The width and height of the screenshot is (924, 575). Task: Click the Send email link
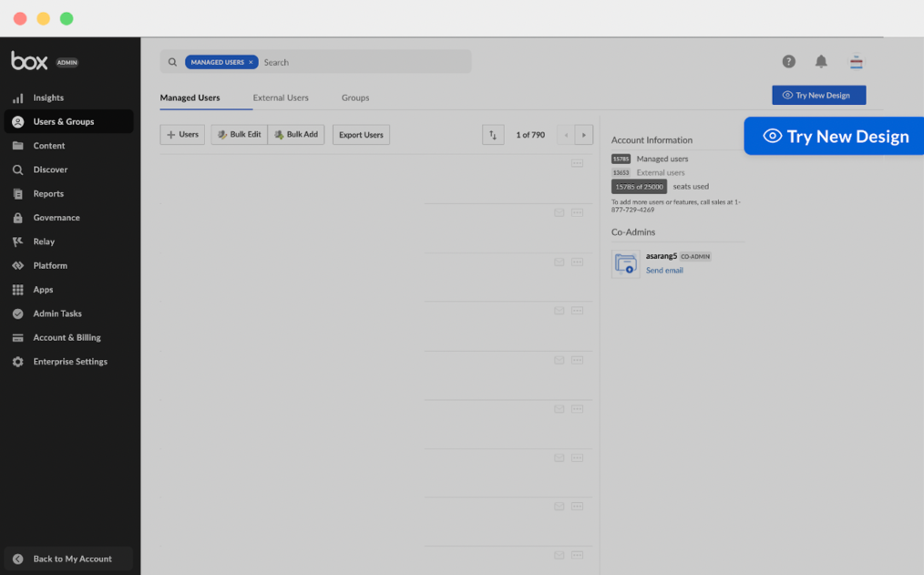coord(664,271)
